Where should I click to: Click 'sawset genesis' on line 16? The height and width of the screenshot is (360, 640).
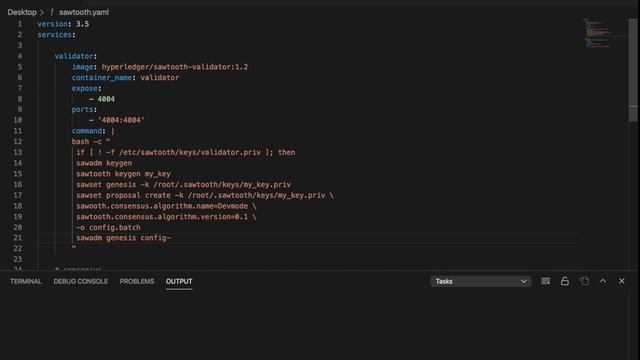pyautogui.click(x=106, y=184)
